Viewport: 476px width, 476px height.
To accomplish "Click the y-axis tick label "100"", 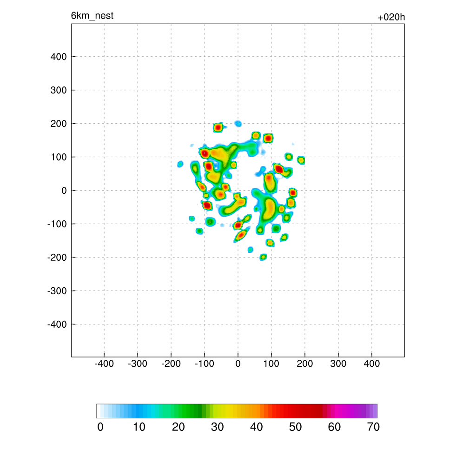I will tap(59, 157).
